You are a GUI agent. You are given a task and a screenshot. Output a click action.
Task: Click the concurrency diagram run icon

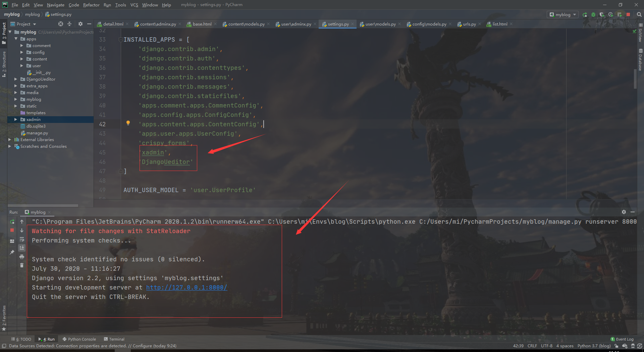point(620,14)
